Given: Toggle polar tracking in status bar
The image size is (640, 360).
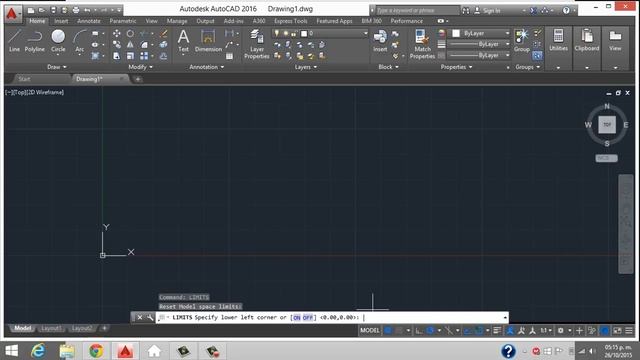Looking at the screenshot, I should (430, 330).
